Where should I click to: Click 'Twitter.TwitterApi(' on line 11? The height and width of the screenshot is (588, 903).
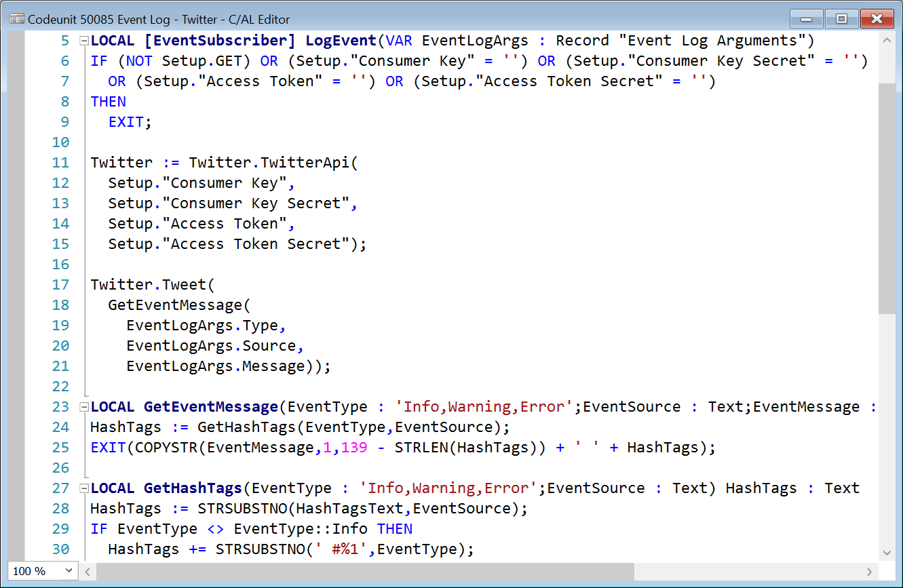pos(273,163)
